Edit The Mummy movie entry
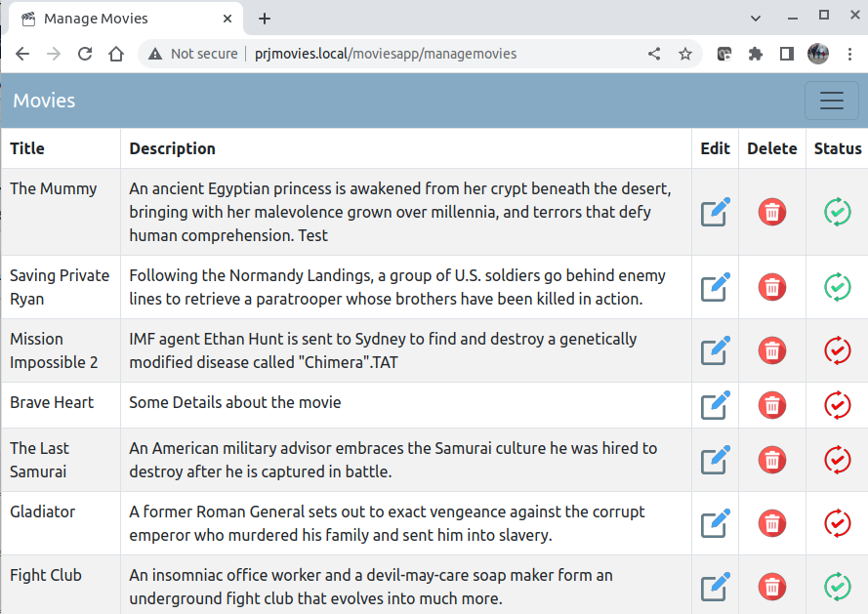This screenshot has width=868, height=614. click(716, 212)
